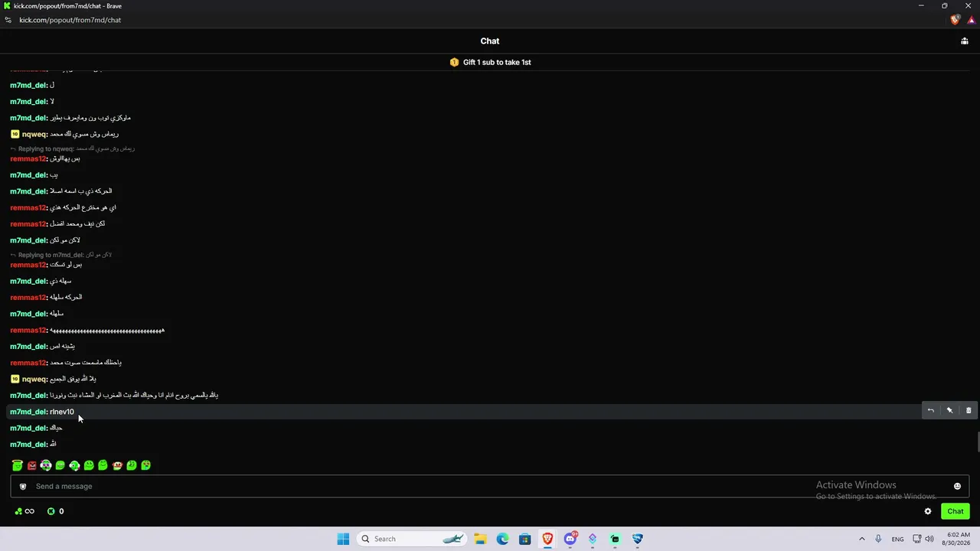Open the clock showing 6:02 AM
Image resolution: width=980 pixels, height=551 pixels.
[958, 539]
